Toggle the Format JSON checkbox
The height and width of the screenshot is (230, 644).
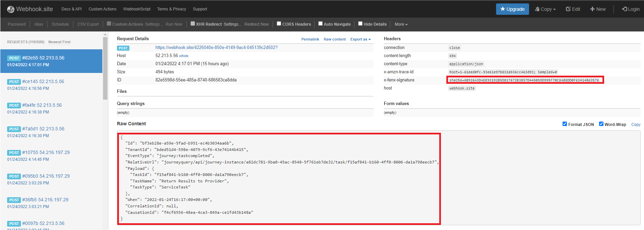click(x=565, y=124)
